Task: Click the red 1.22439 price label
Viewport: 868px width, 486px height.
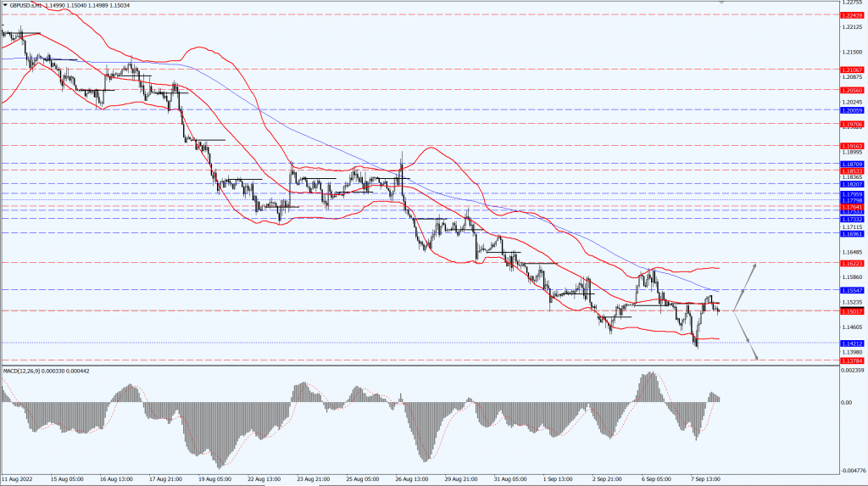Action: click(852, 15)
